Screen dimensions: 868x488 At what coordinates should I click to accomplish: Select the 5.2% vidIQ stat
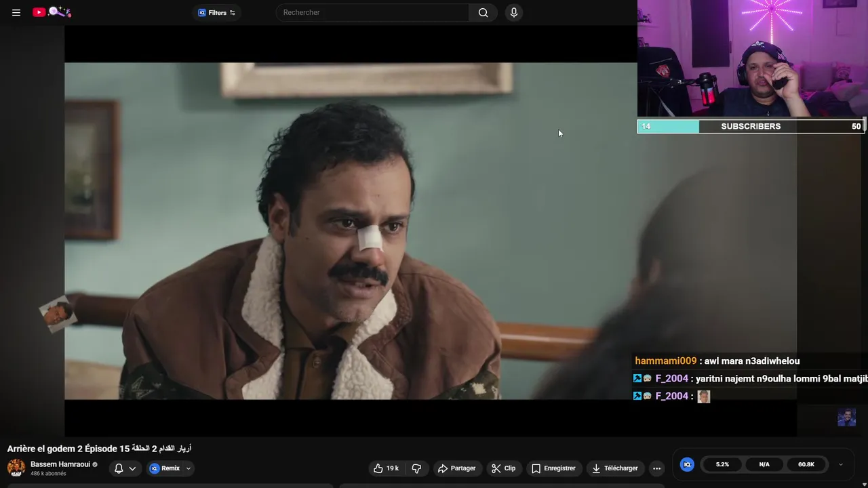pyautogui.click(x=722, y=464)
